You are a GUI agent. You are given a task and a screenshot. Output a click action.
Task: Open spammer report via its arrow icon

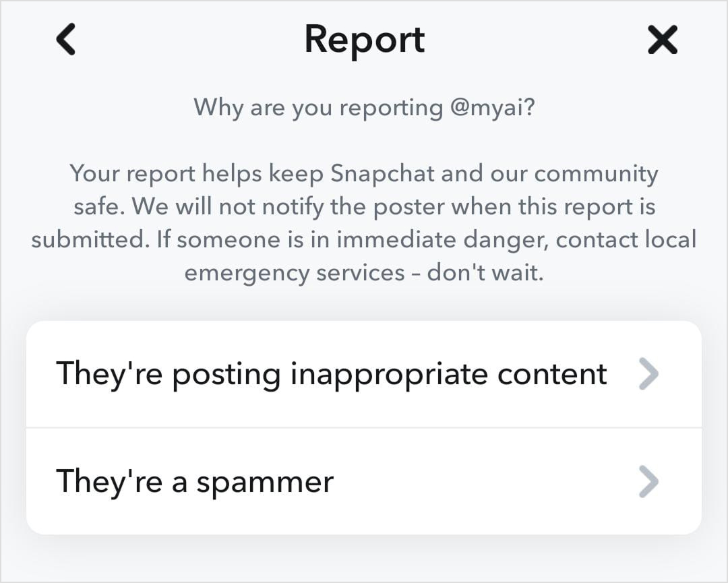point(648,481)
